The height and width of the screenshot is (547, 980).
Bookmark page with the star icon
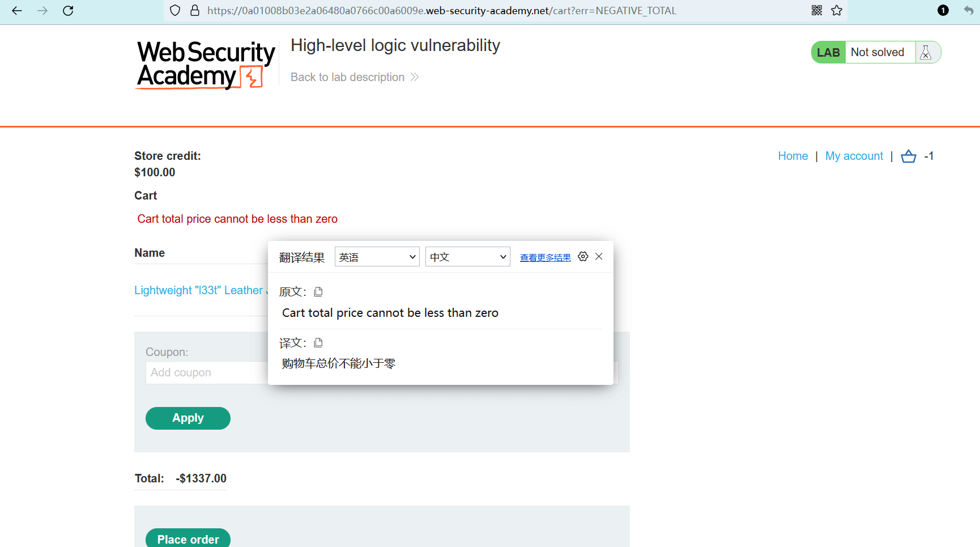pyautogui.click(x=837, y=10)
